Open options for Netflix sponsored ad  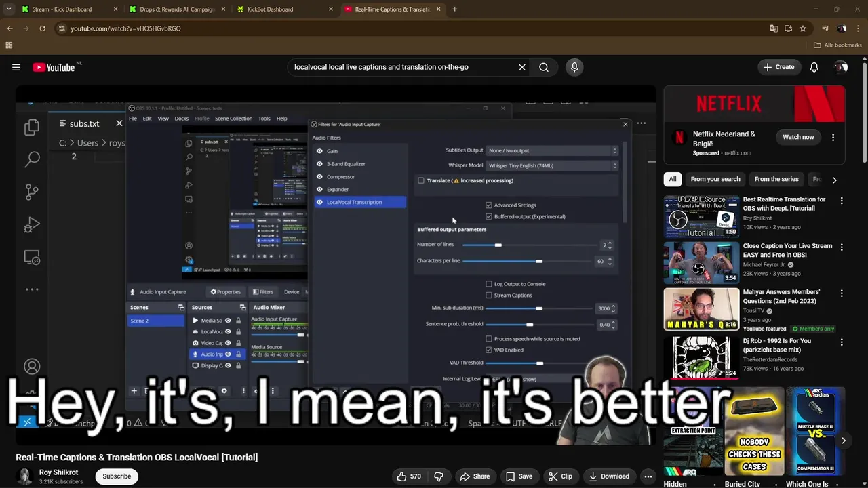tap(833, 137)
